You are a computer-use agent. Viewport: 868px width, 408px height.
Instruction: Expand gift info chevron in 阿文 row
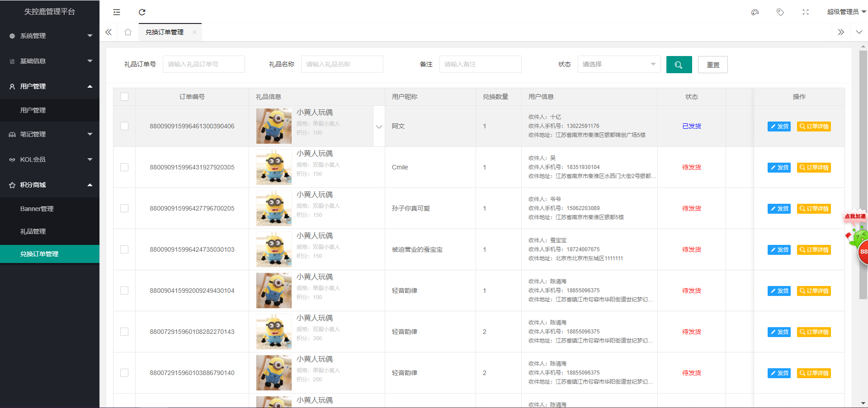point(379,127)
